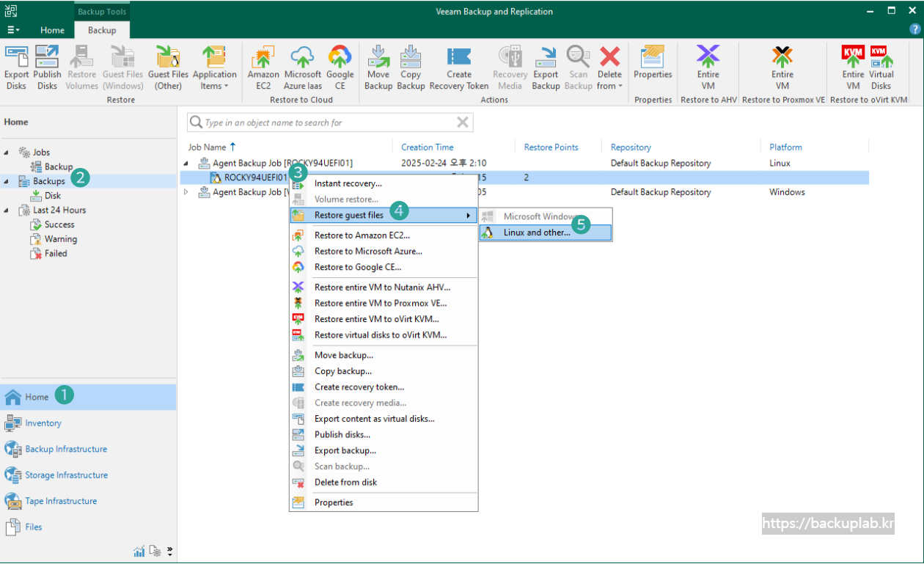Switch to the Backup ribbon tab

coord(102,30)
